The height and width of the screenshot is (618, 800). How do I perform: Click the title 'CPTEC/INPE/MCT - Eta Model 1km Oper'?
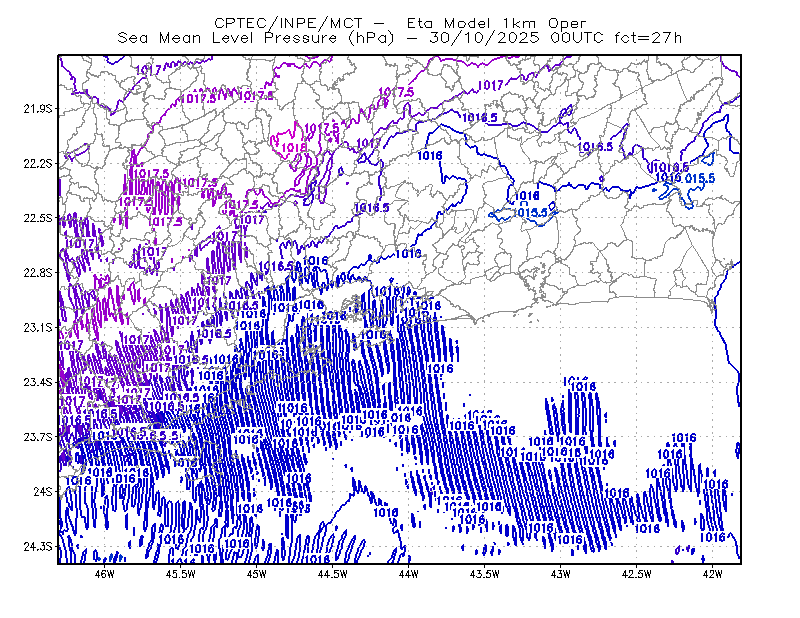400,23
